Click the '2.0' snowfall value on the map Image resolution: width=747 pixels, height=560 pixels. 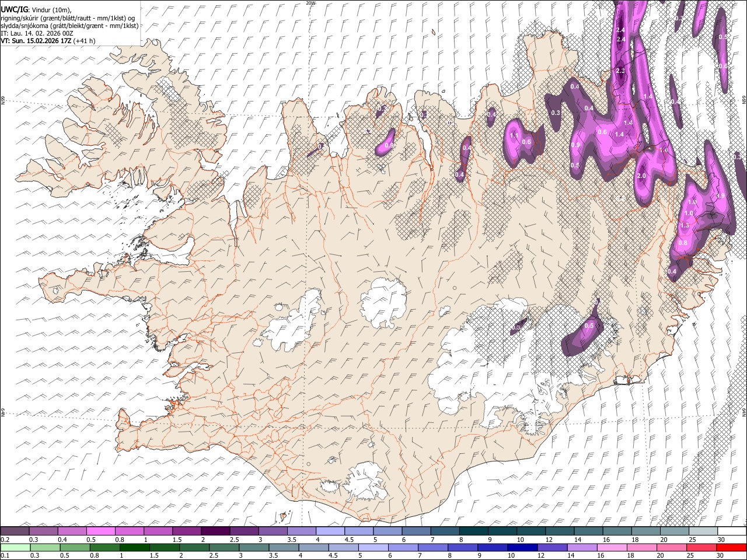coord(641,176)
